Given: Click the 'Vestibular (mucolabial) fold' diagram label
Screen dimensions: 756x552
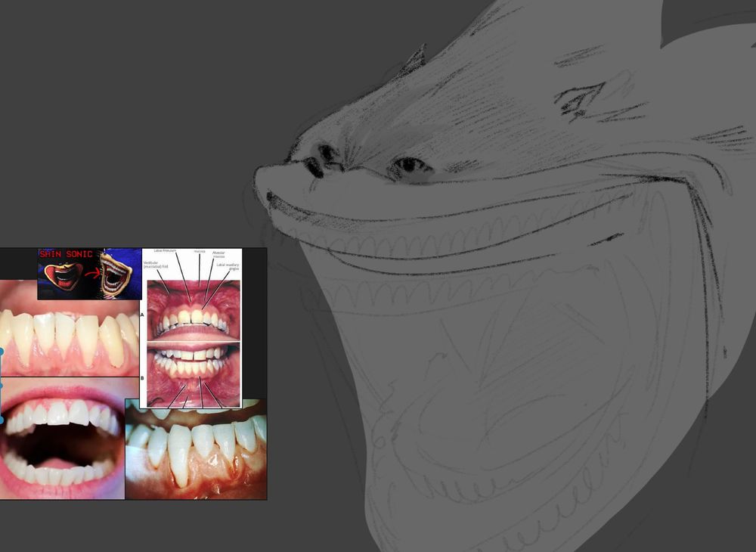Looking at the screenshot, I should (x=156, y=265).
